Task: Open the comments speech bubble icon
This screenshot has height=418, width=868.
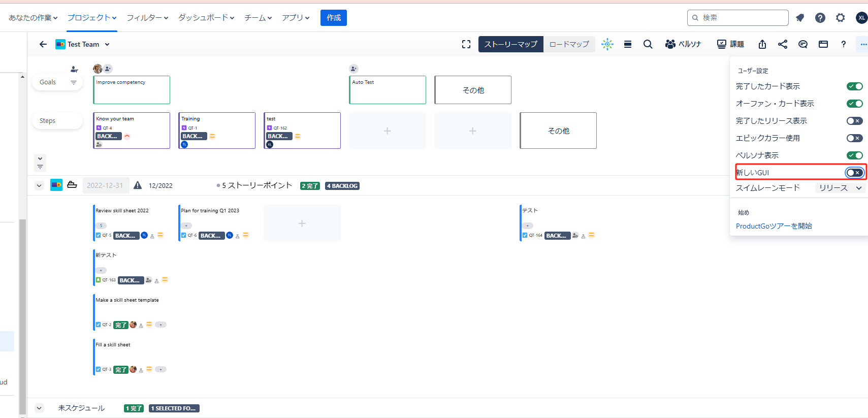Action: click(x=802, y=44)
